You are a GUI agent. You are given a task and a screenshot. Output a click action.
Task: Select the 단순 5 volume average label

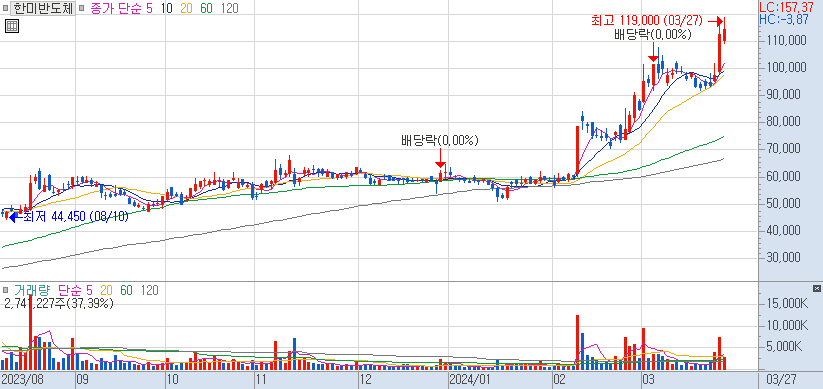[76, 290]
